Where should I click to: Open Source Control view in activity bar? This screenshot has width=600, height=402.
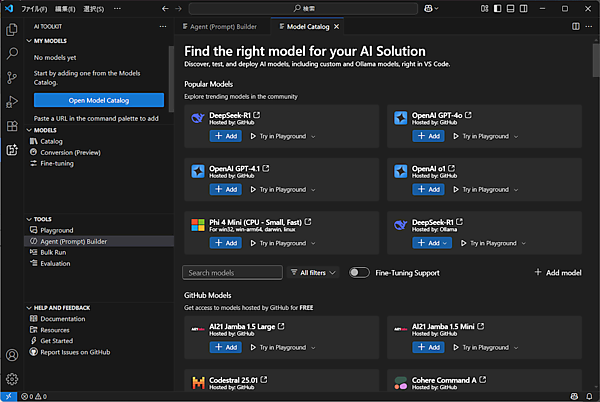tap(12, 78)
